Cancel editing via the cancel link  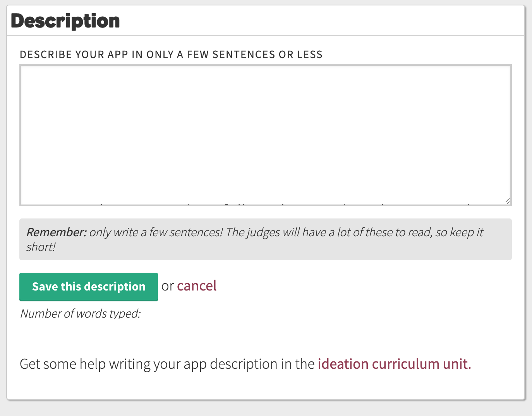197,286
